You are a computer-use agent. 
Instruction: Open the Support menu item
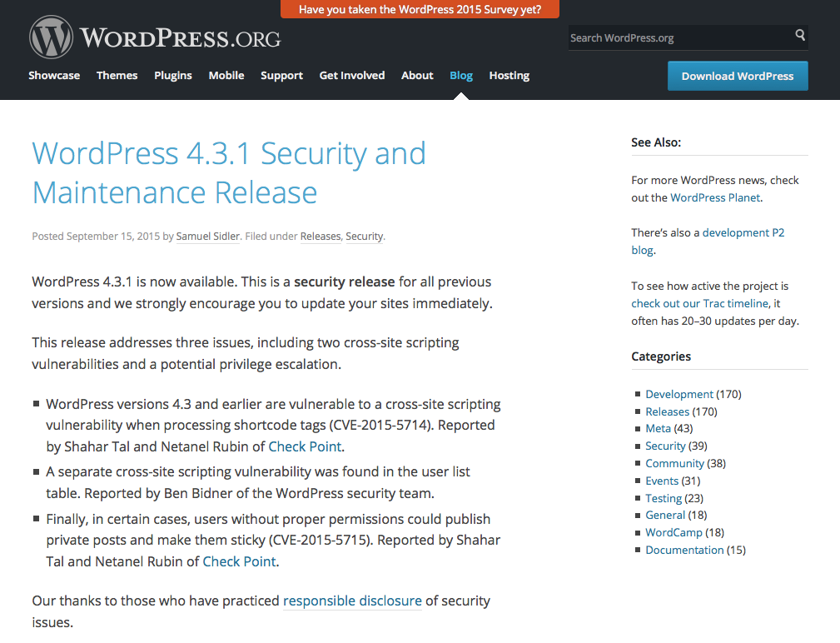[281, 76]
